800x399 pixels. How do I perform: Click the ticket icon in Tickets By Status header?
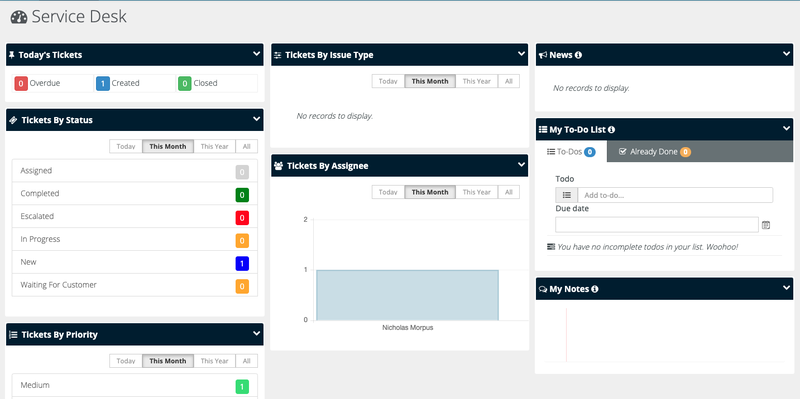coord(13,120)
